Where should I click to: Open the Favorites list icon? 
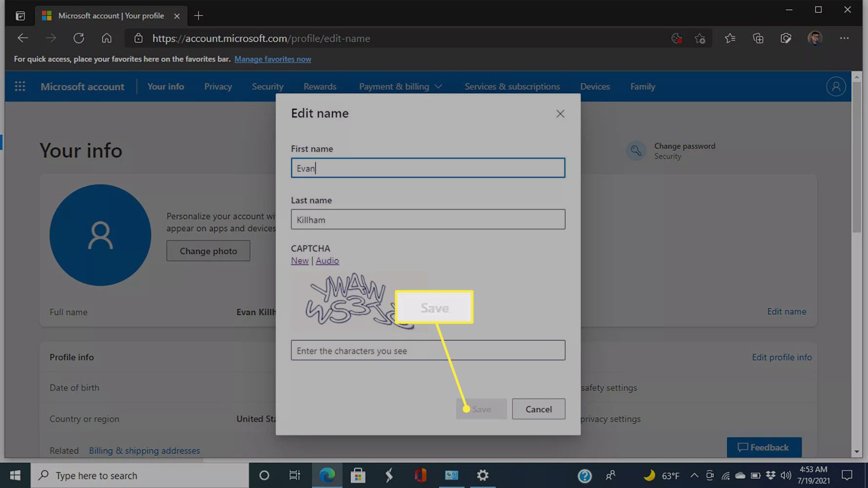[730, 38]
